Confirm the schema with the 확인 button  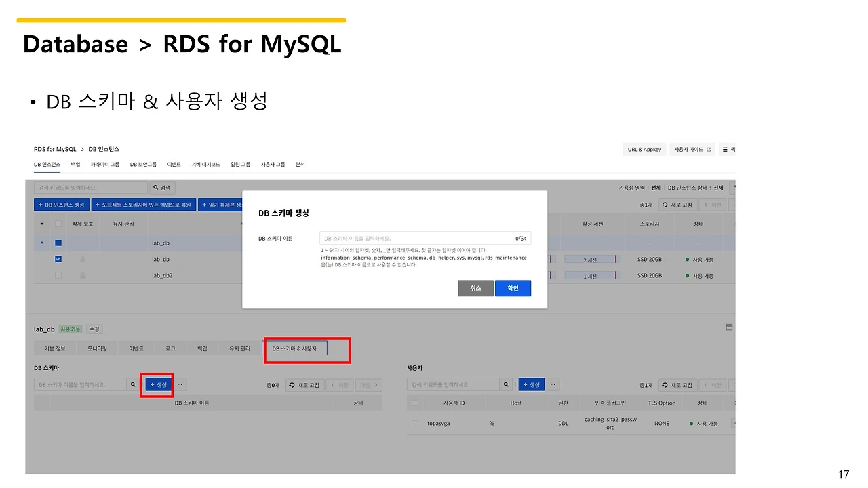[513, 288]
